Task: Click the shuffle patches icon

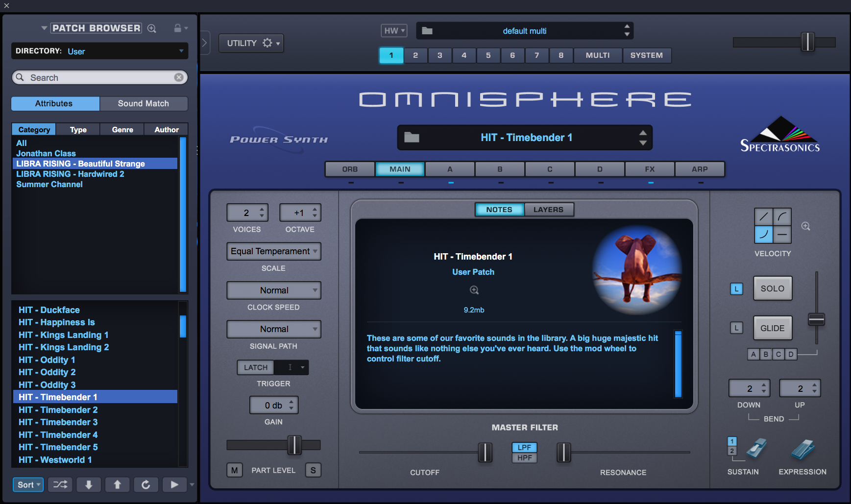Action: click(60, 484)
